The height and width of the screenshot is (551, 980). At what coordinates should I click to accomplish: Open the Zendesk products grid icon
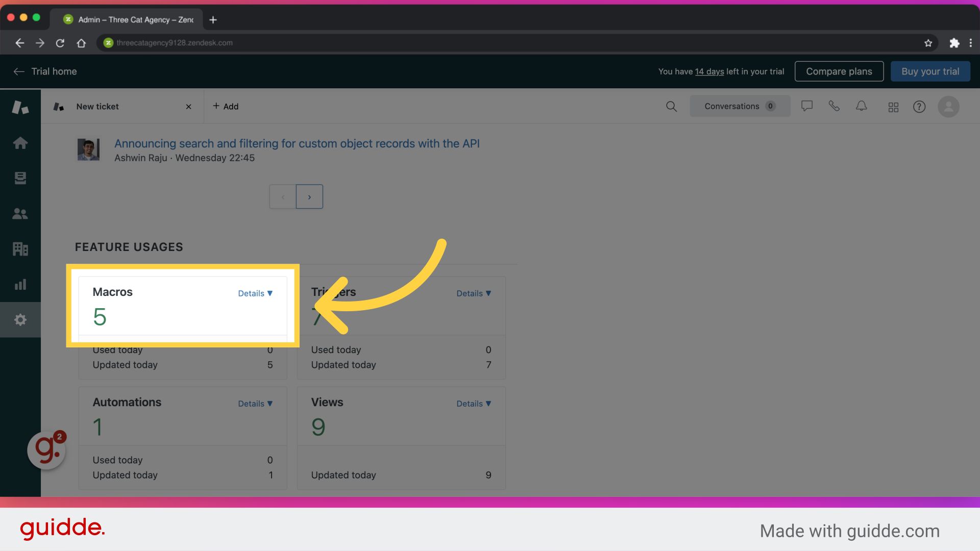click(893, 107)
